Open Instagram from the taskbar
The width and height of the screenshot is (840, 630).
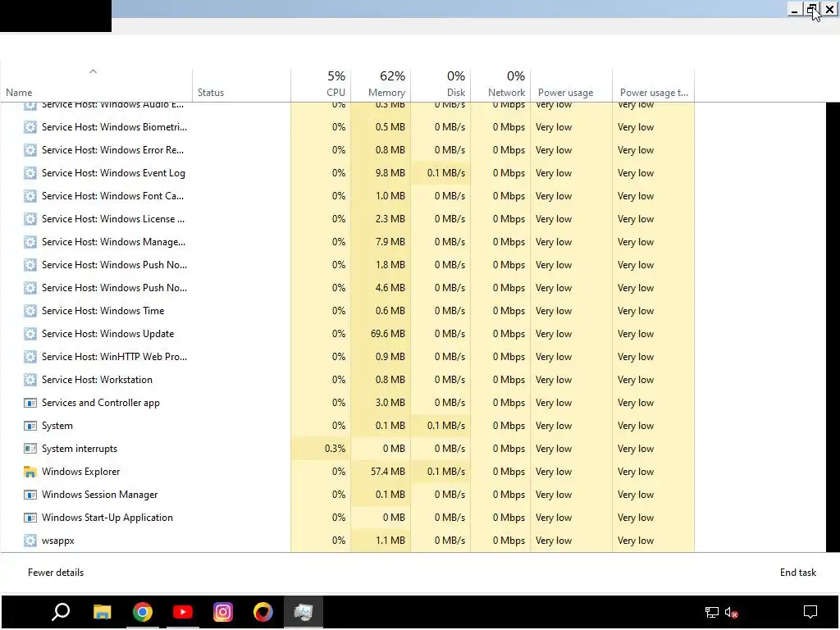[223, 612]
